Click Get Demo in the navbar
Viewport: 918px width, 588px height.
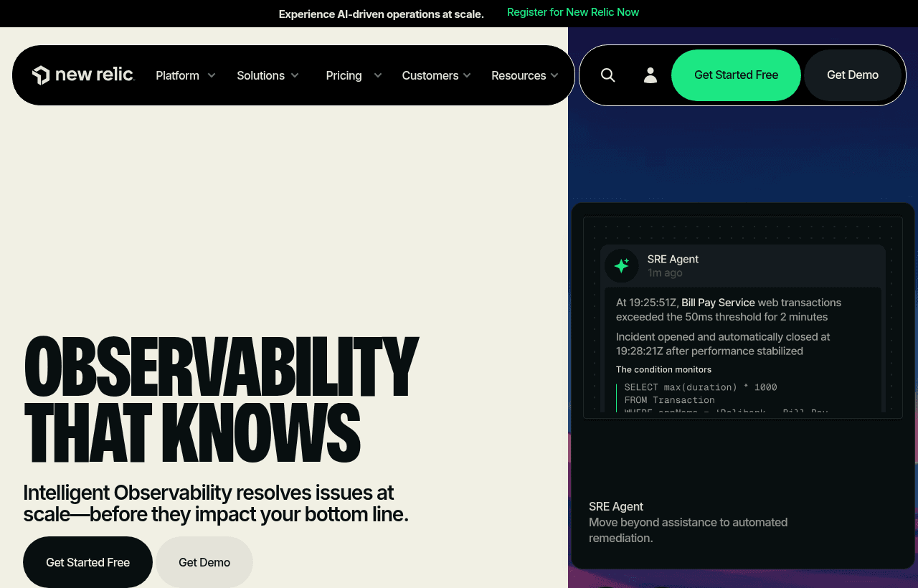(x=853, y=75)
